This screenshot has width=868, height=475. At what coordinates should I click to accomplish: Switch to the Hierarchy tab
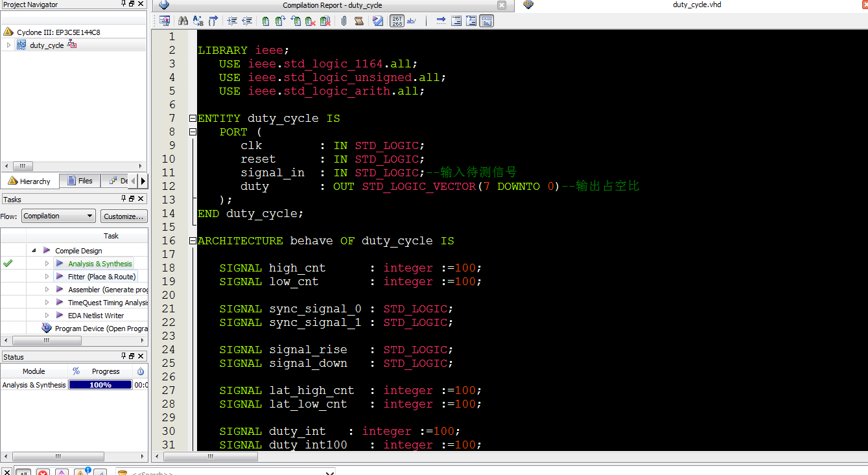pyautogui.click(x=29, y=181)
